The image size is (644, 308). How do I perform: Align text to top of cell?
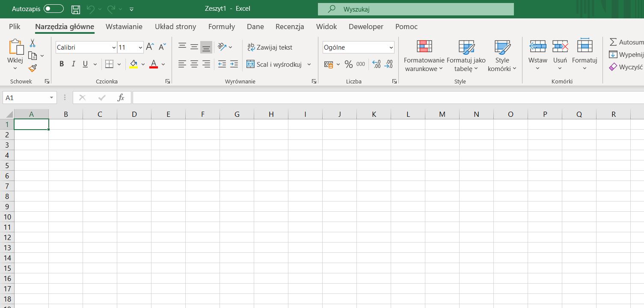[182, 47]
